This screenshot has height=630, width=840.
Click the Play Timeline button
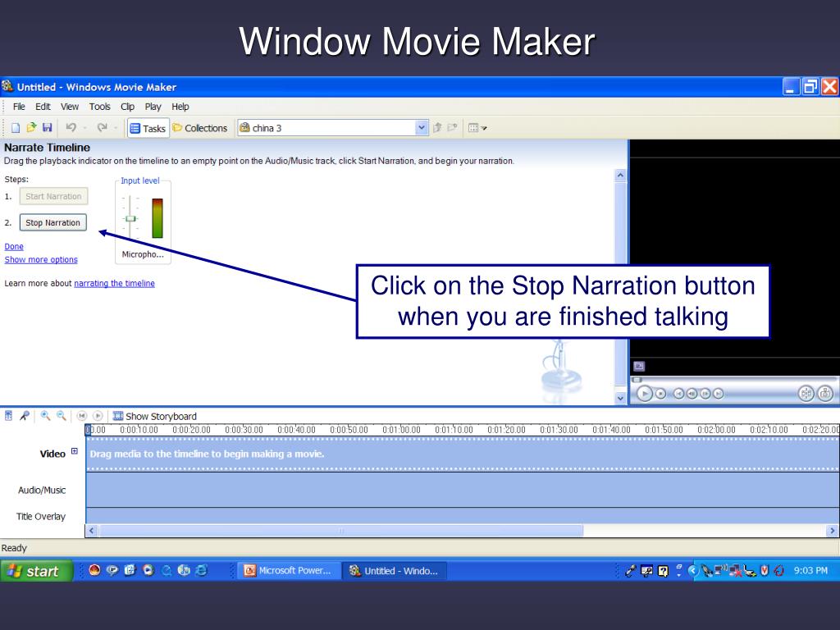click(98, 416)
